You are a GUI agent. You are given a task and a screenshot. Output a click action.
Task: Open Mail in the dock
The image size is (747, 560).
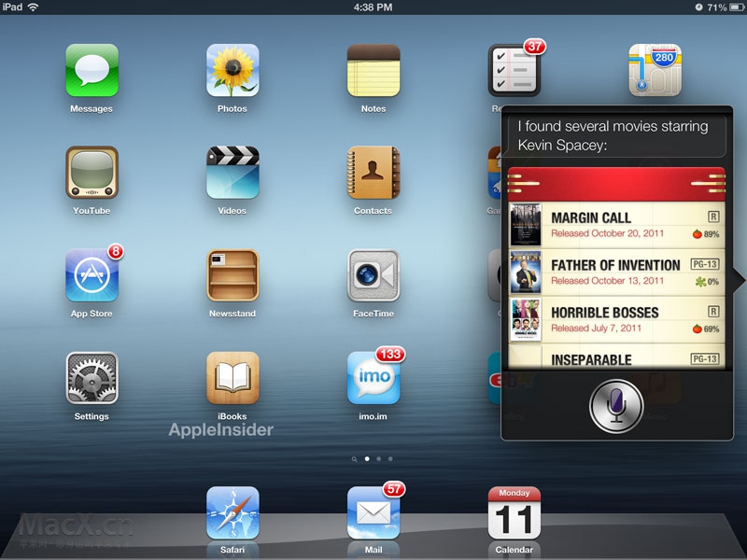pyautogui.click(x=373, y=512)
